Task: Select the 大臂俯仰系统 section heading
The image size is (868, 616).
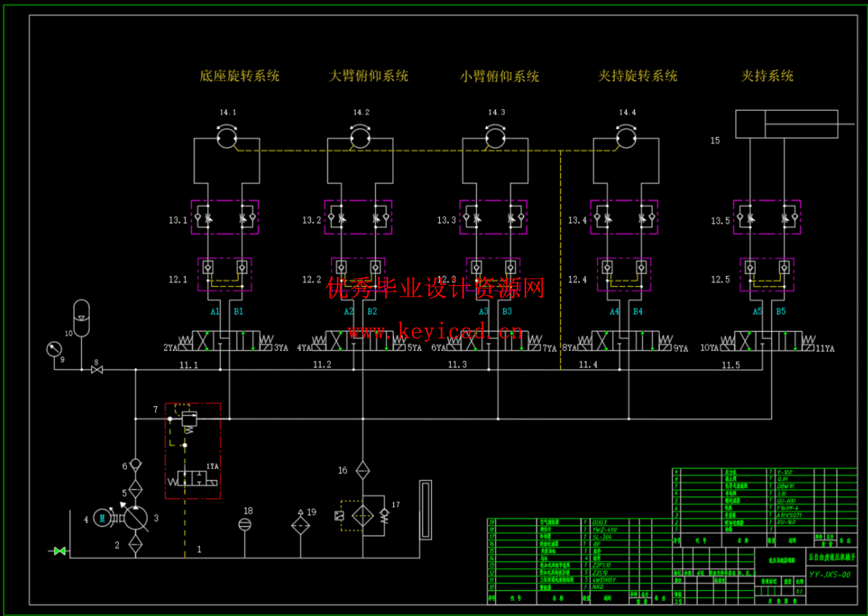Action: (370, 76)
